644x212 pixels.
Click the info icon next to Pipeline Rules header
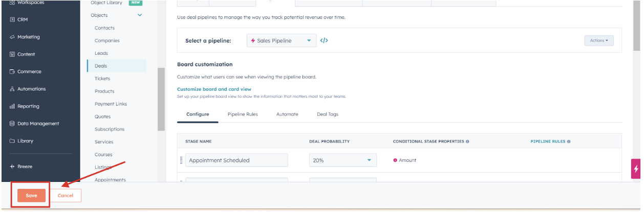pyautogui.click(x=569, y=141)
